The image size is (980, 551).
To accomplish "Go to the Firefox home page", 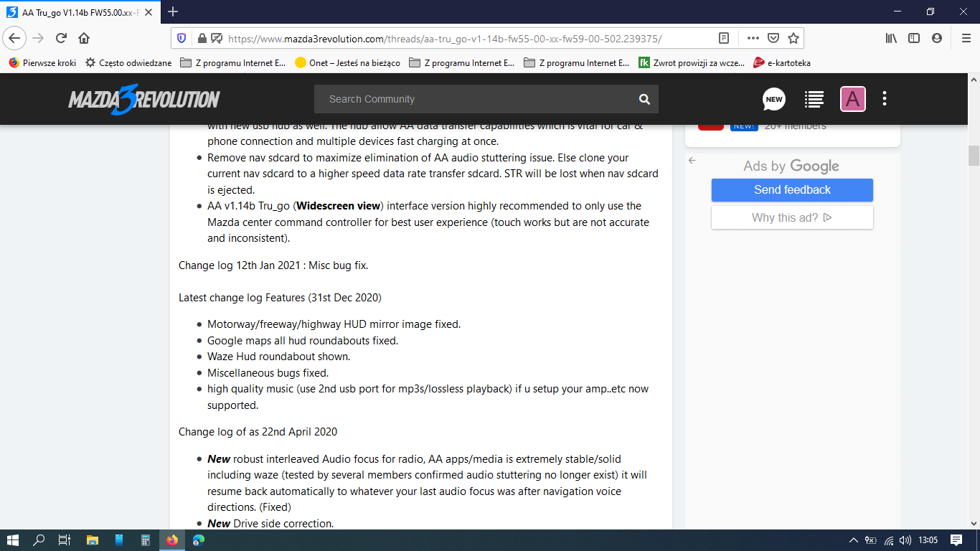I will click(x=84, y=38).
